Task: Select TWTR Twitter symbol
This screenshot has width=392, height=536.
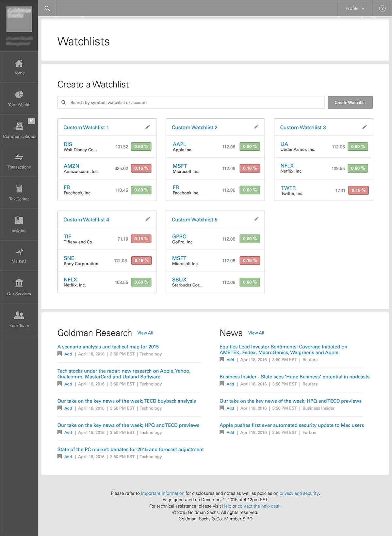Action: click(288, 188)
